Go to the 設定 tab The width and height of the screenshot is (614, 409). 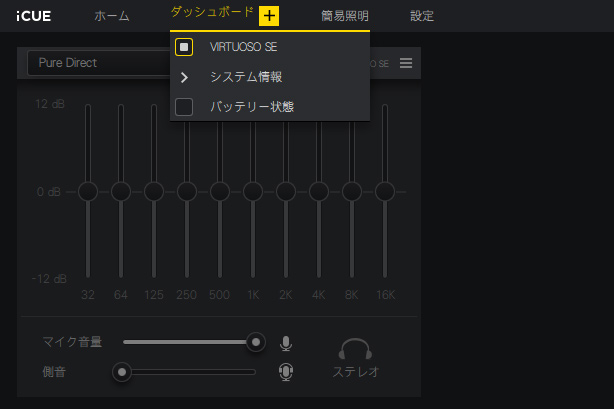point(422,16)
